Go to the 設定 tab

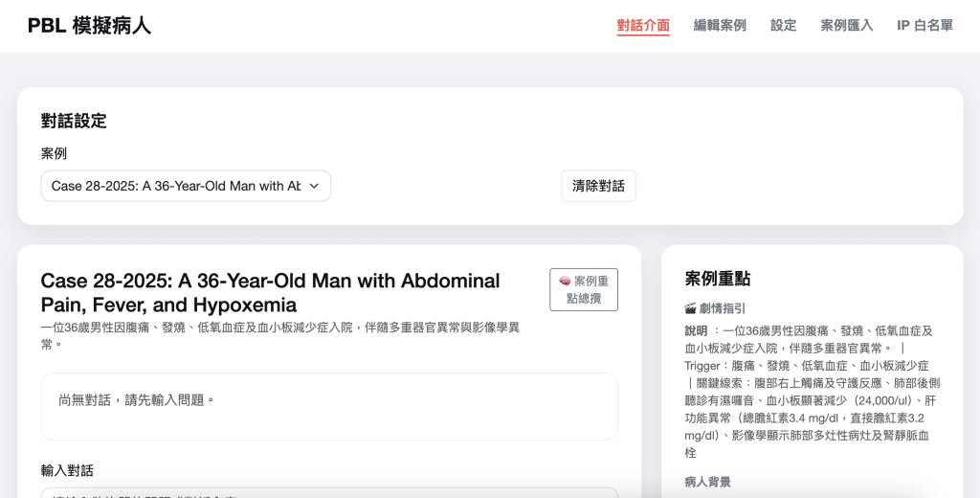(x=783, y=26)
